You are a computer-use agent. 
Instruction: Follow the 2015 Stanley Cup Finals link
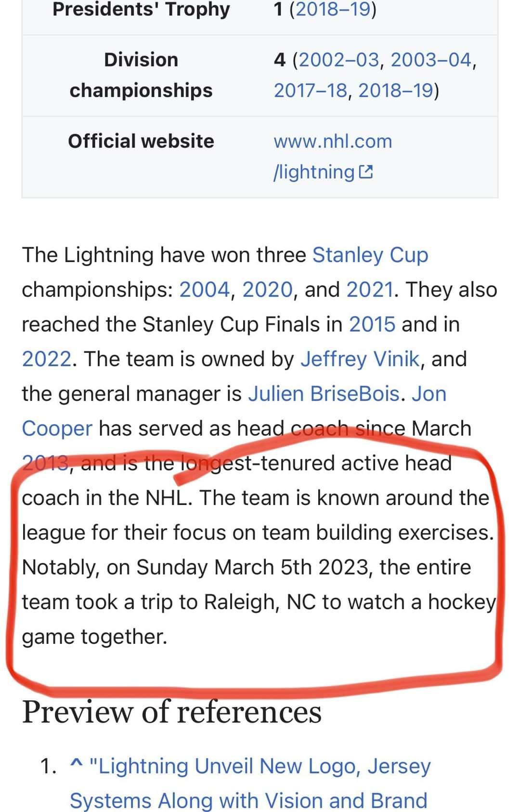coord(372,324)
